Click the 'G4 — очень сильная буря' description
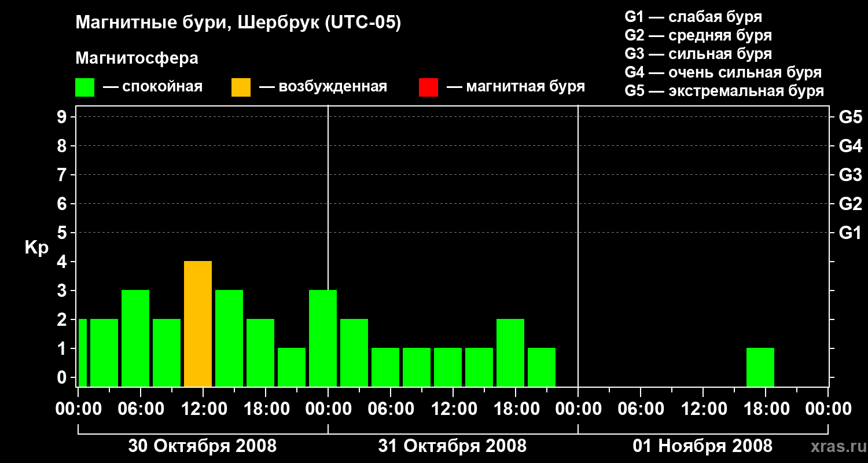The height and width of the screenshot is (463, 868). pos(723,72)
